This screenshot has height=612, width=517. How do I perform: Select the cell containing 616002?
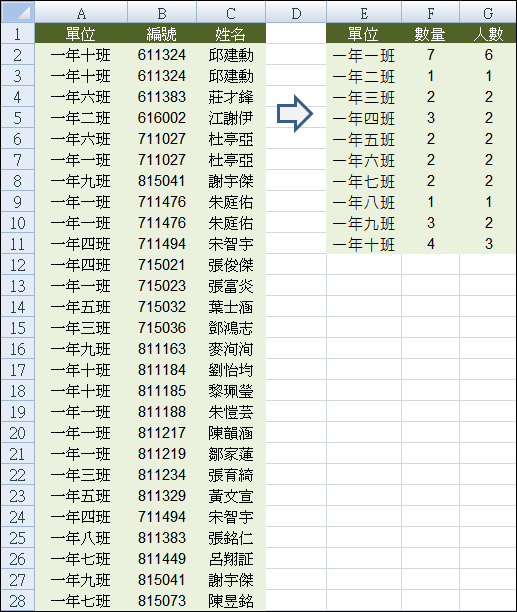[x=162, y=118]
